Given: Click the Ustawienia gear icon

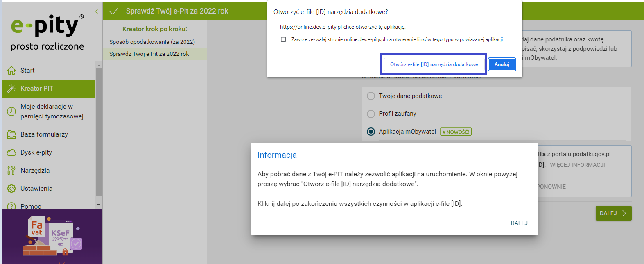Looking at the screenshot, I should pyautogui.click(x=11, y=189).
